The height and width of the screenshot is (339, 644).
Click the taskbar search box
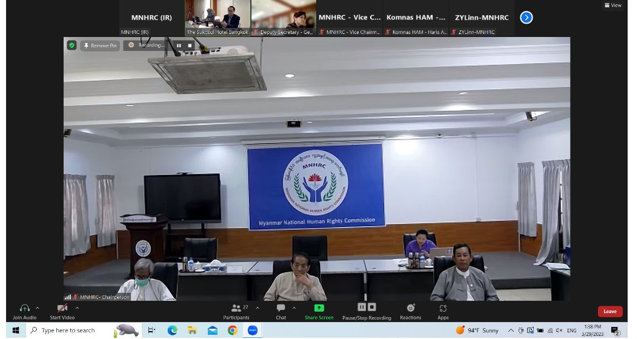click(84, 330)
